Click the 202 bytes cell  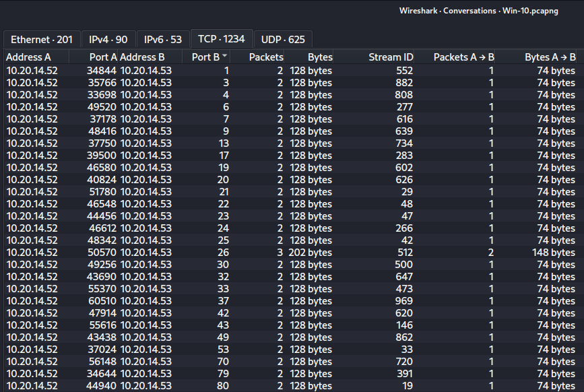tap(310, 253)
